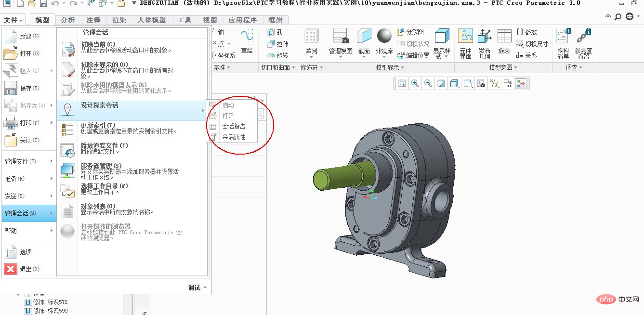Toggle the spin center icon
Image resolution: width=644 pixels, height=315 pixels.
point(521,84)
